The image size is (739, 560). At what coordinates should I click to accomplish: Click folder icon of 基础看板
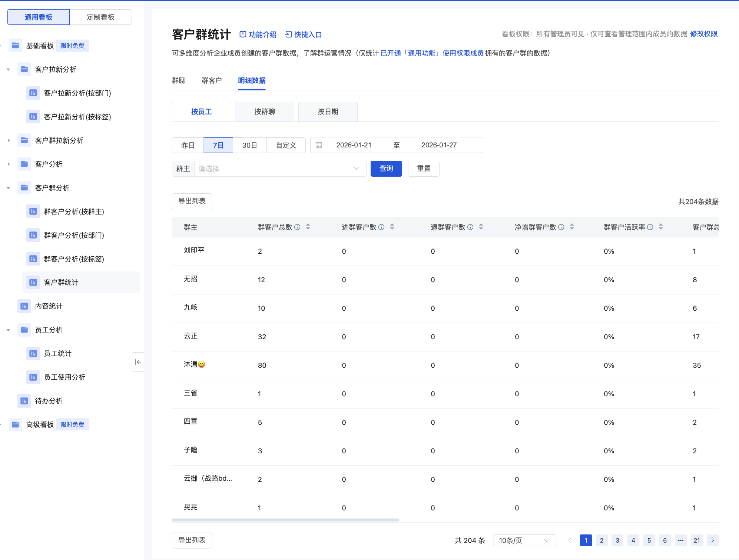pos(15,46)
